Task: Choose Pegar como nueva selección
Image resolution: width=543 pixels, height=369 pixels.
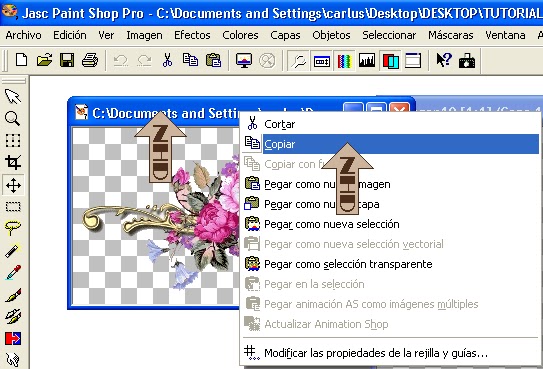Action: coord(390,224)
